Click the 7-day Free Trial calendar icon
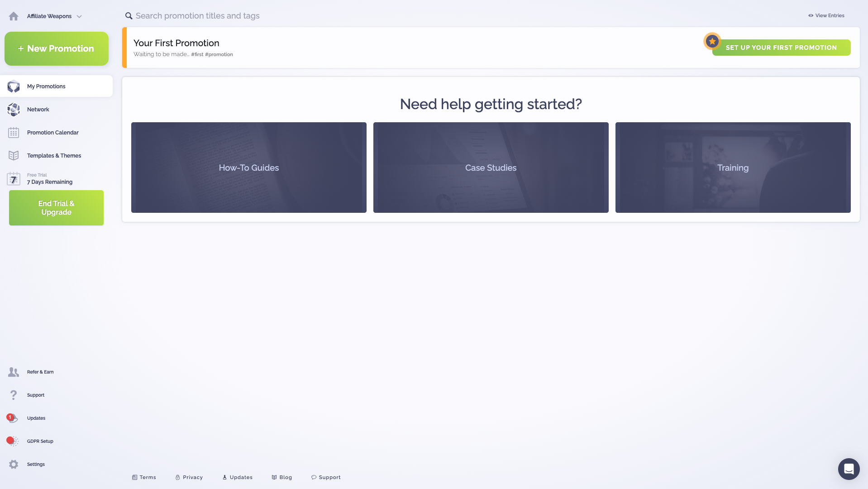Screen dimensions: 868x489 coord(14,178)
